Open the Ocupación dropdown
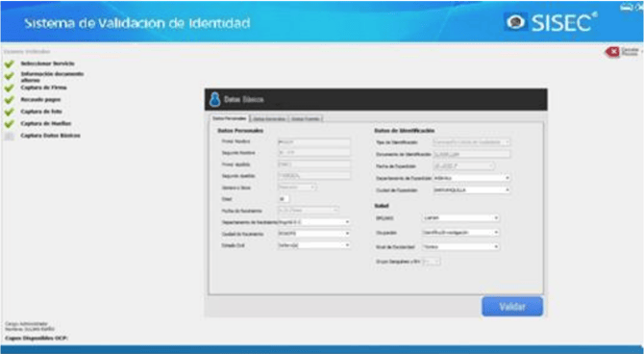Viewport: 644px width, 354px height. [460, 233]
